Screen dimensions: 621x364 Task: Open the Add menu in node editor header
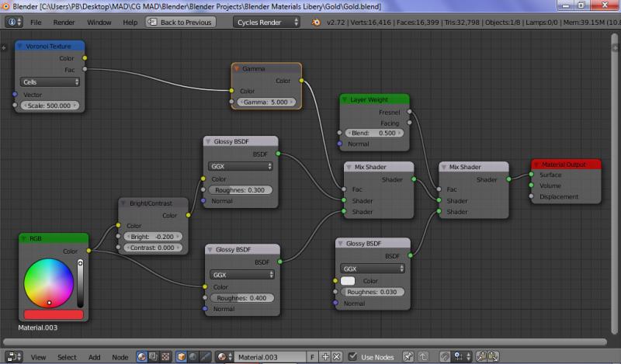pyautogui.click(x=94, y=357)
